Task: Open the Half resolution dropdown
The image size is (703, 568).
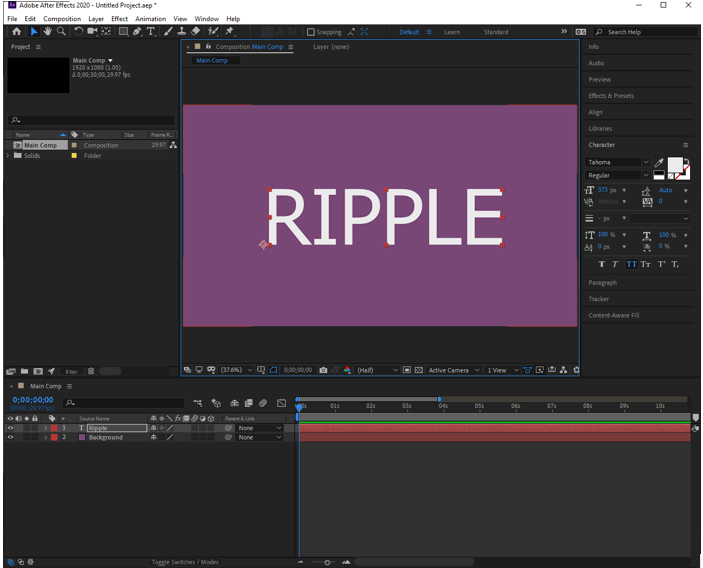Action: tap(377, 370)
